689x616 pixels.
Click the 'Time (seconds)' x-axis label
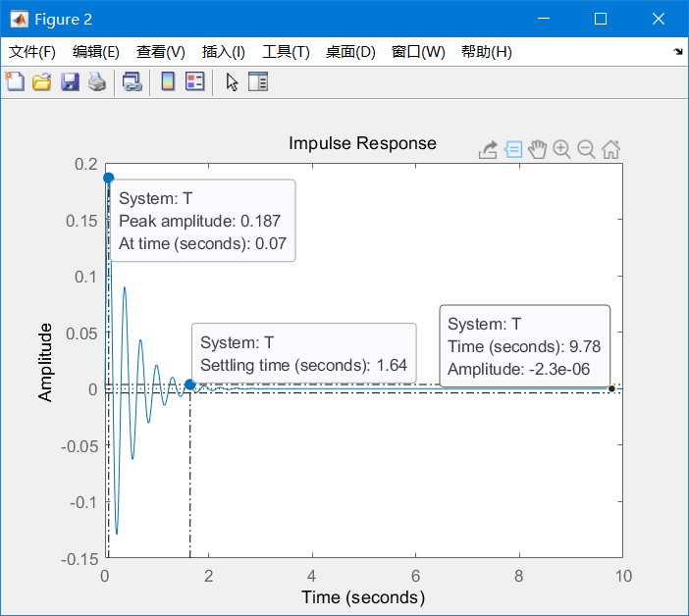(363, 597)
